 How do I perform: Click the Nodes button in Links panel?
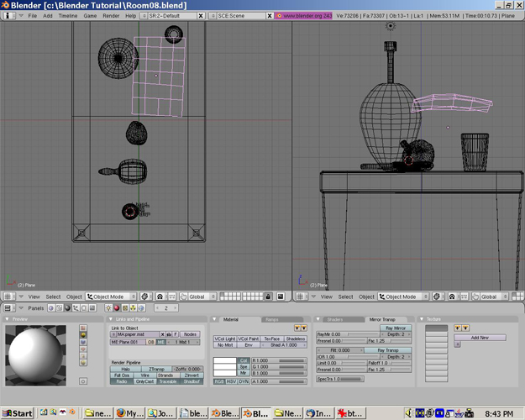coord(191,334)
